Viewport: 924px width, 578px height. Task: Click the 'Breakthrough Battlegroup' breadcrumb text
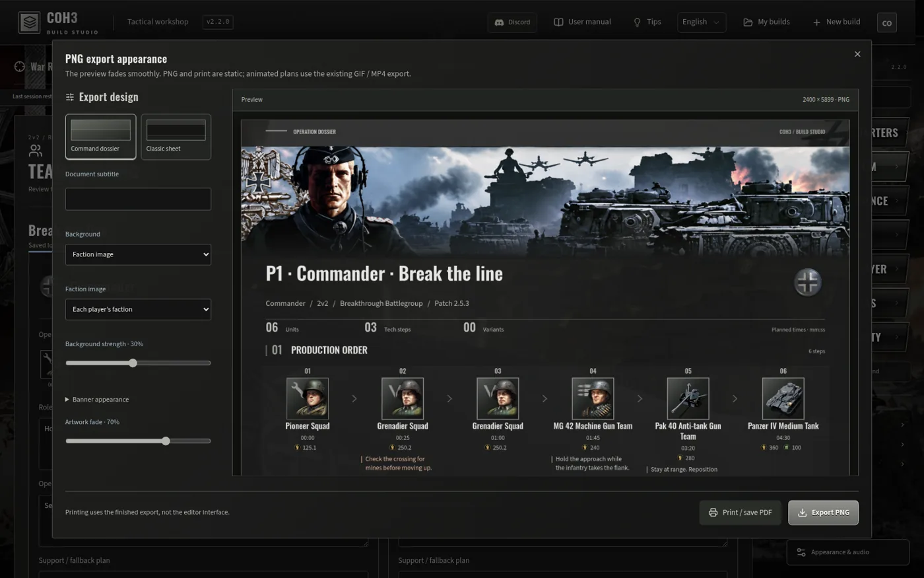(381, 303)
